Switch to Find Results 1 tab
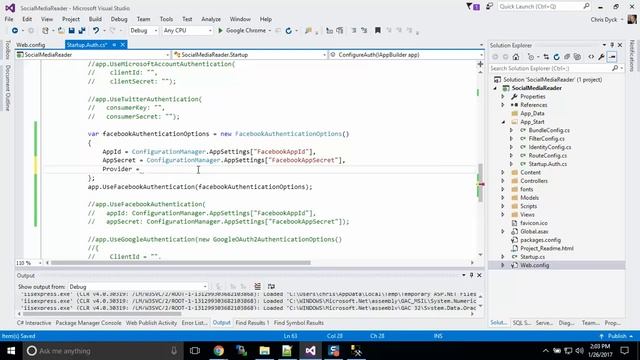This screenshot has width=640, height=360. [252, 323]
